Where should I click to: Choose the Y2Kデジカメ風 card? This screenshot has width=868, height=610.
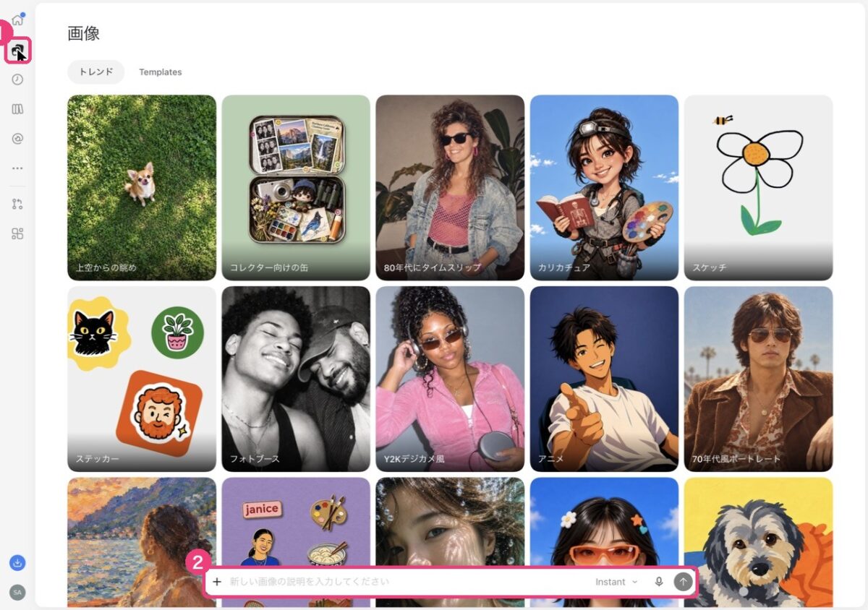click(450, 379)
